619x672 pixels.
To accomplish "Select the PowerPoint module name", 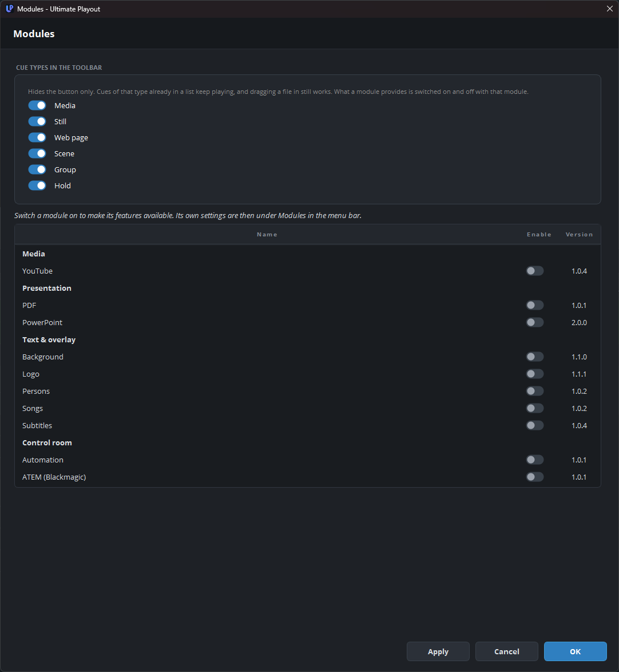I will tap(42, 322).
